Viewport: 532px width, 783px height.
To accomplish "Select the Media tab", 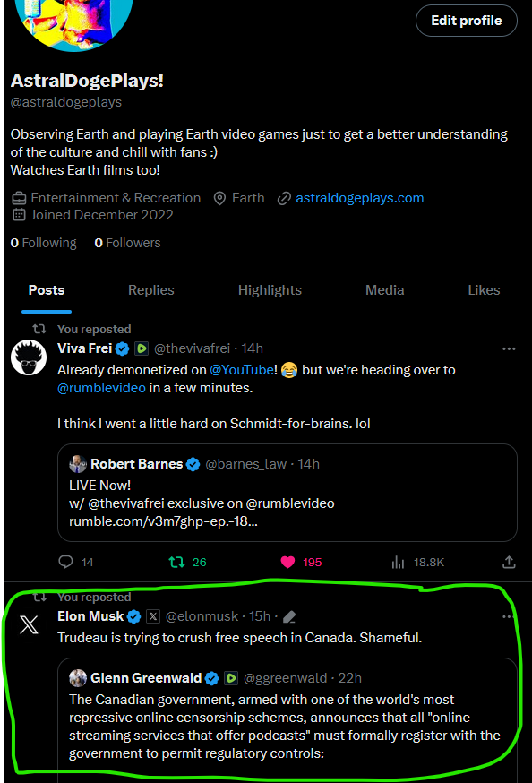I will click(384, 290).
